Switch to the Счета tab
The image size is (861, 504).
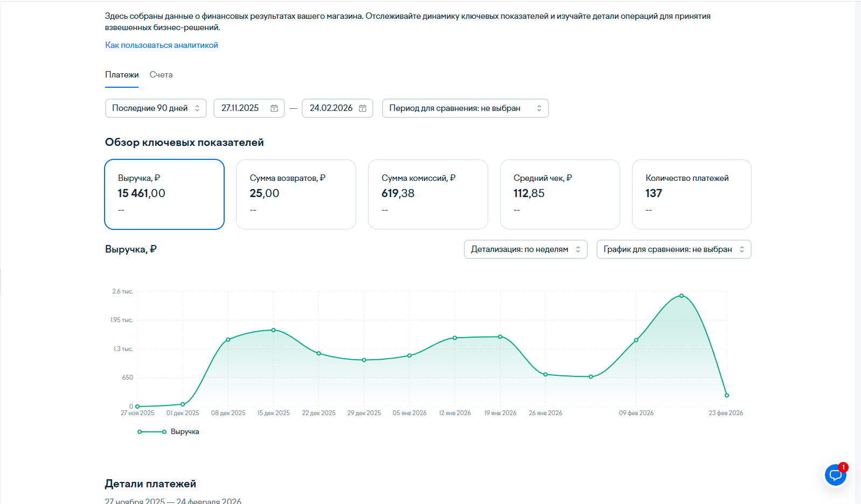[161, 75]
